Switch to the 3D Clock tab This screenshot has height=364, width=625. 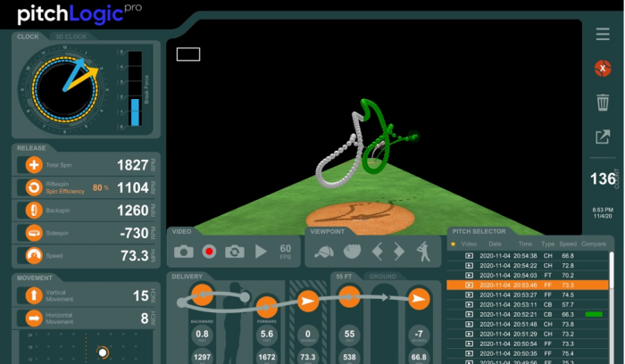[72, 37]
